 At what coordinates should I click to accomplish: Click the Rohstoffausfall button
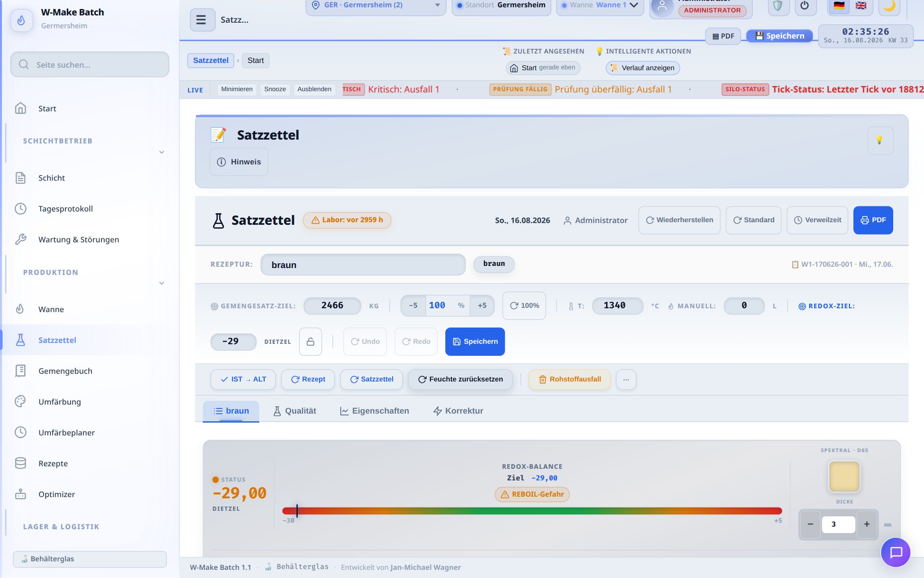(x=570, y=379)
